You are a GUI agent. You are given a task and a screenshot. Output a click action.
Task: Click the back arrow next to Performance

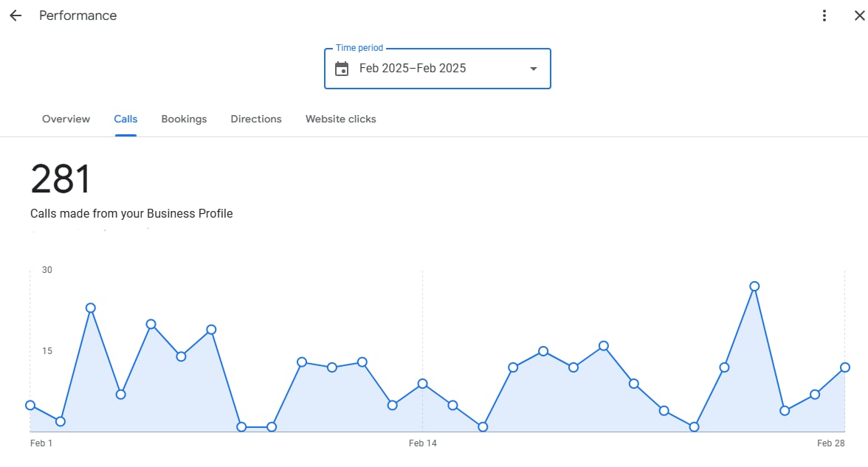click(x=15, y=15)
